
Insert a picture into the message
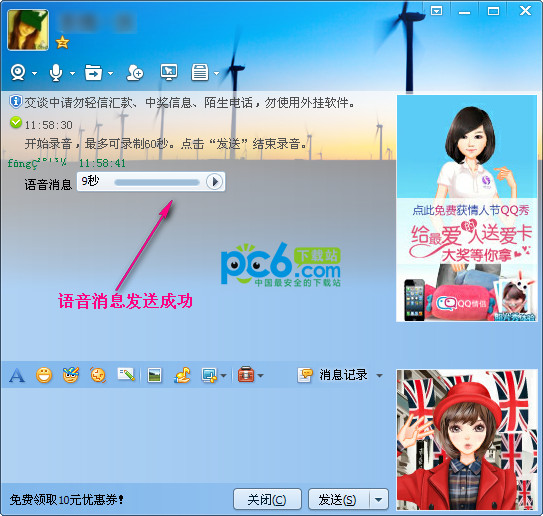coord(154,375)
